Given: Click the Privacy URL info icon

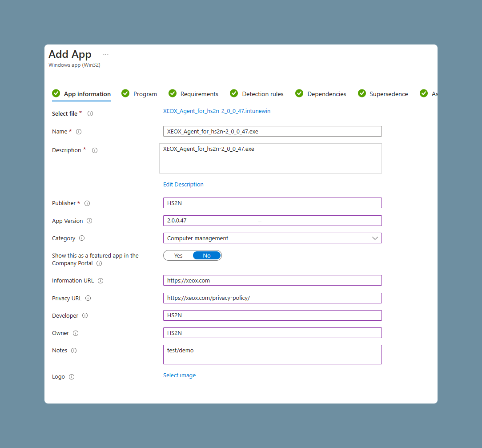Looking at the screenshot, I should (88, 298).
